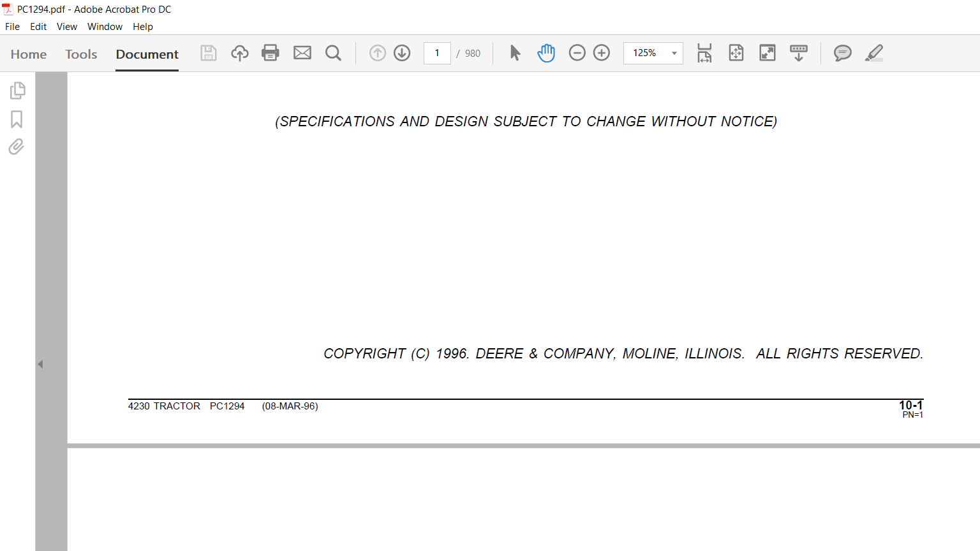Open the Find text magnifier
Screen dimensions: 980x551
click(x=333, y=53)
